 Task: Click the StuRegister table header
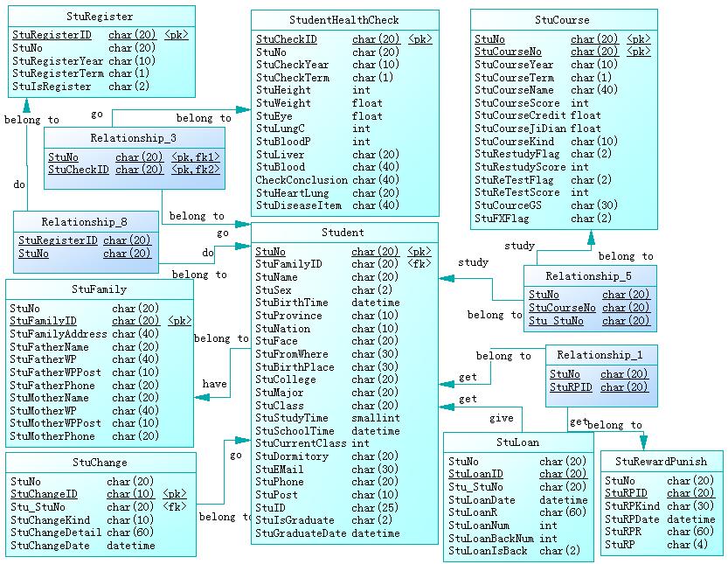[100, 17]
